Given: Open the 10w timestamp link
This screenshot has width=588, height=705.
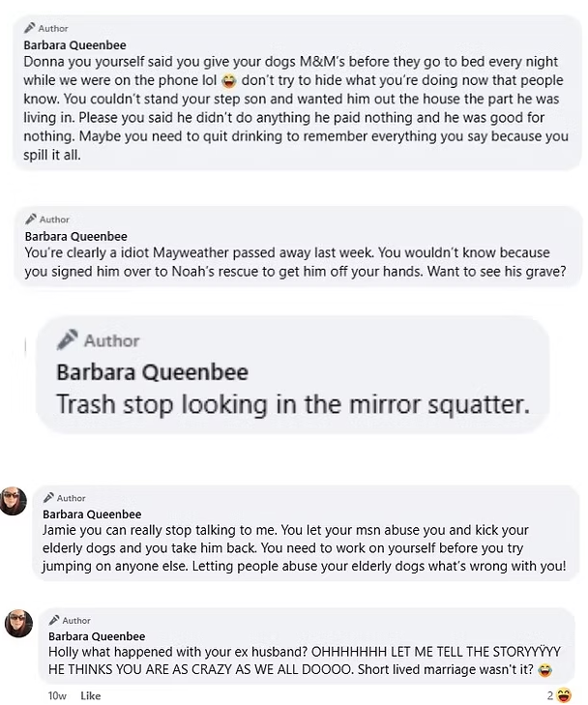Looking at the screenshot, I should [x=57, y=695].
